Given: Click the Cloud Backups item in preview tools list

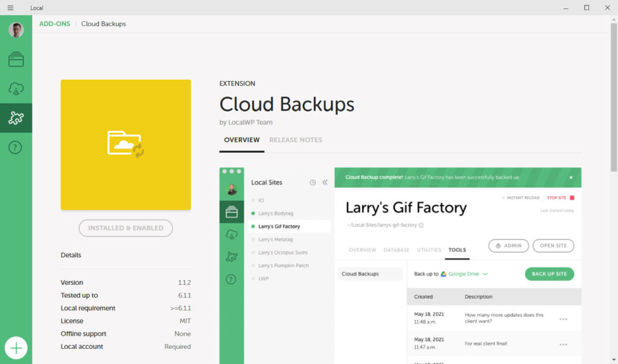Looking at the screenshot, I should click(x=370, y=273).
